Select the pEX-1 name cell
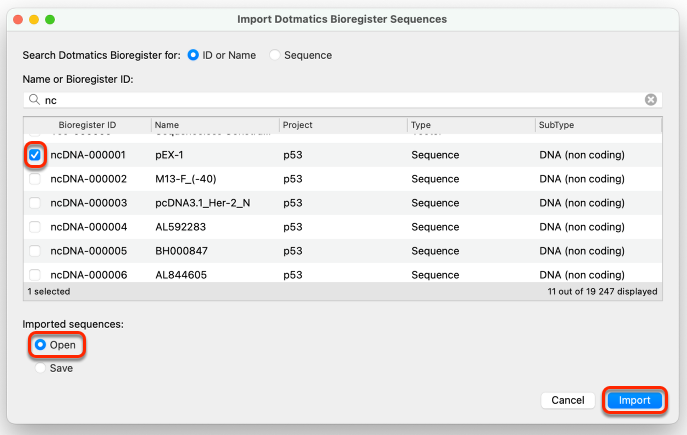The width and height of the screenshot is (687, 435). pos(169,155)
